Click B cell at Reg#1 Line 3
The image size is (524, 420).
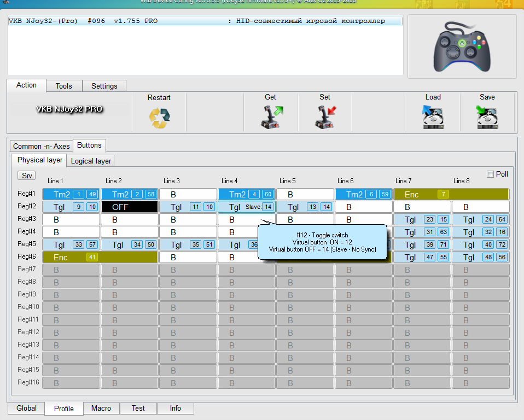[x=188, y=195]
